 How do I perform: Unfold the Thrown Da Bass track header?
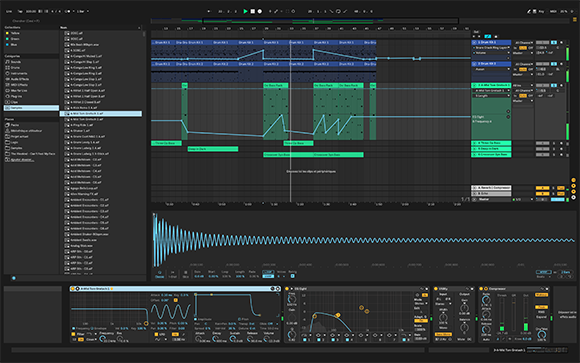click(474, 143)
